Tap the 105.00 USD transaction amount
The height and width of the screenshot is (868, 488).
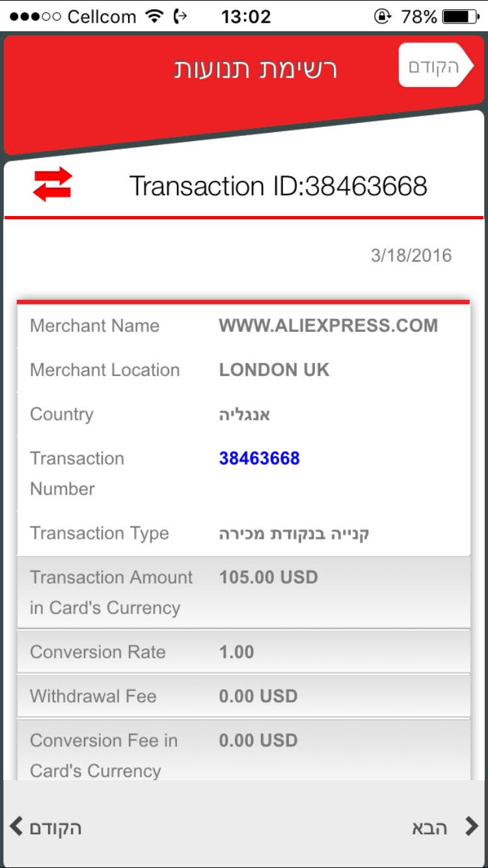point(268,577)
